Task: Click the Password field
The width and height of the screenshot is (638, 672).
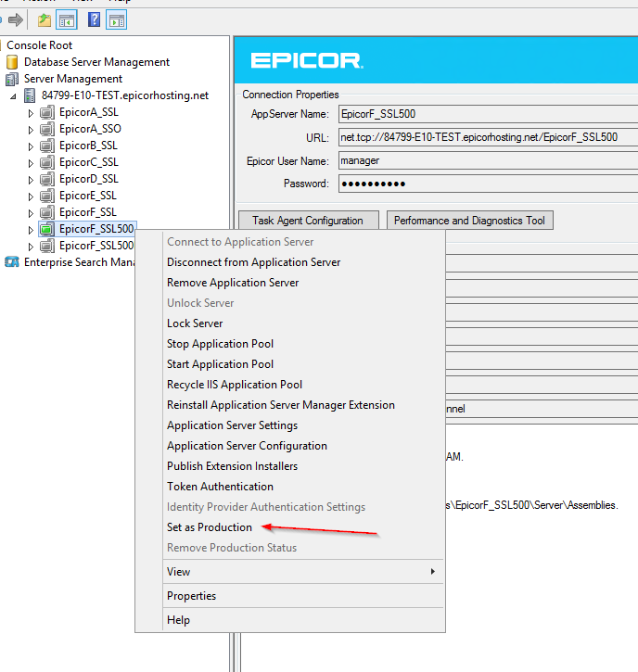Action: coord(488,184)
